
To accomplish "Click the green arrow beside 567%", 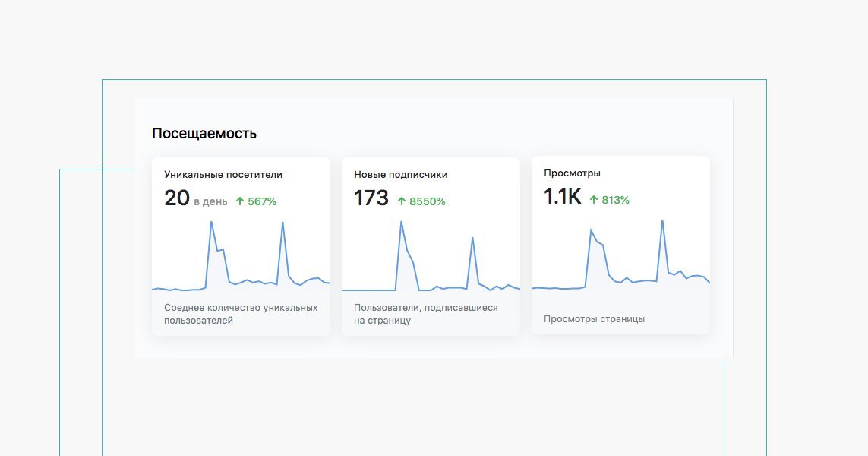I will [x=240, y=201].
